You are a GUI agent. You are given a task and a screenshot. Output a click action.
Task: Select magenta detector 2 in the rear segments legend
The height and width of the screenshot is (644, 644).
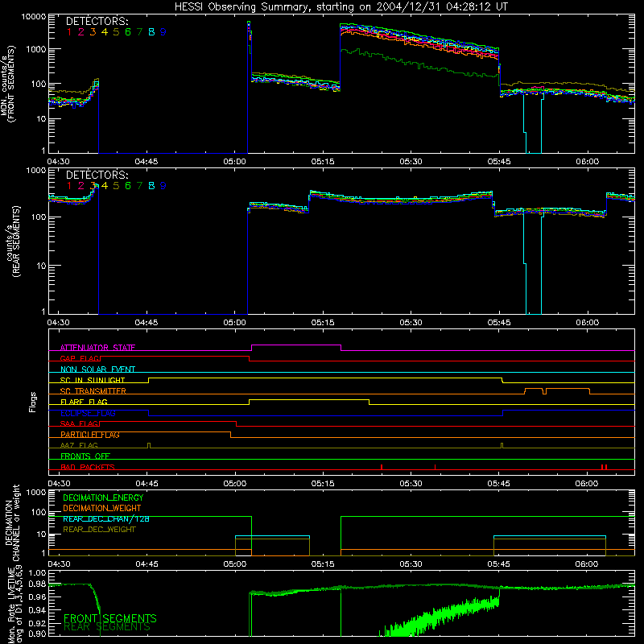81,186
